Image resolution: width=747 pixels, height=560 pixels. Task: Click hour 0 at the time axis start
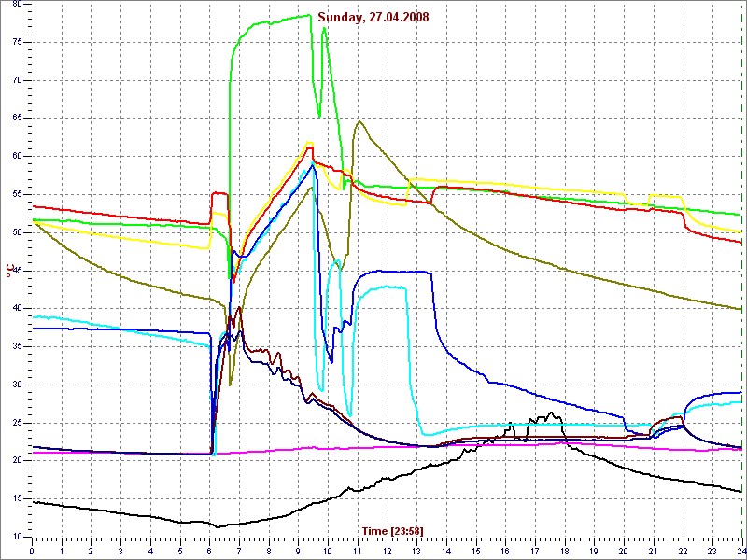click(32, 552)
